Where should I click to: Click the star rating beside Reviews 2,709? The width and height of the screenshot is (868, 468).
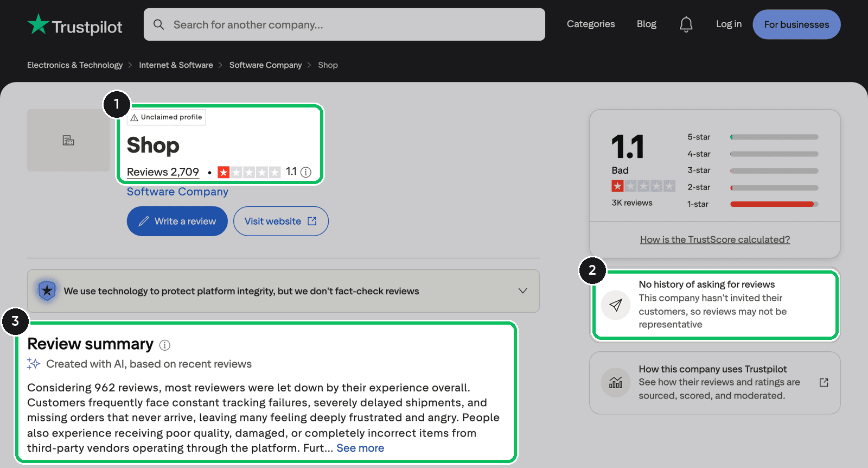tap(249, 172)
